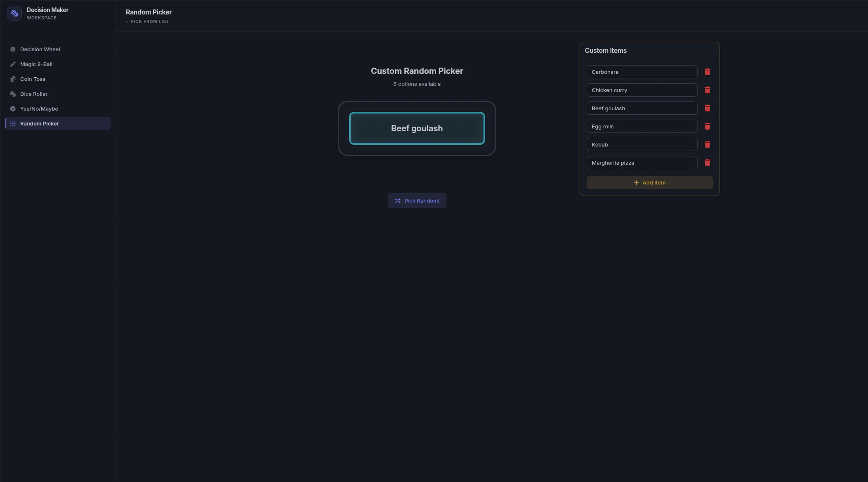Click the Magic 8-Ball wand icon
868x482 pixels.
13,64
